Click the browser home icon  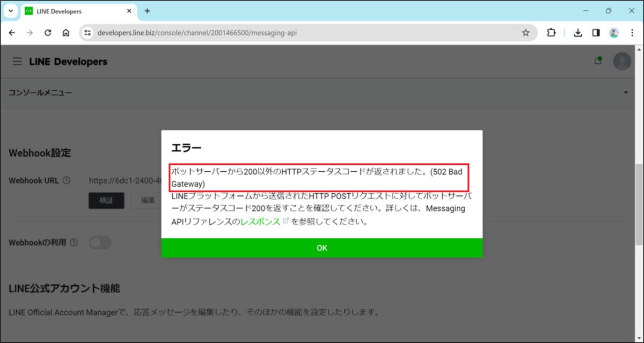pos(65,33)
